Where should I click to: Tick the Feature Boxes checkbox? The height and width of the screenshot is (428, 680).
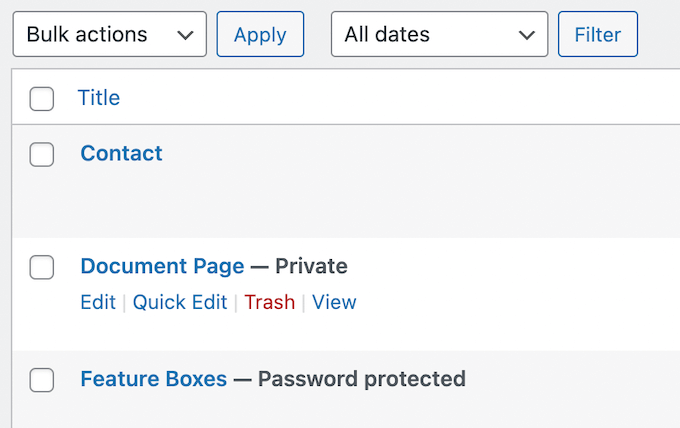[42, 380]
